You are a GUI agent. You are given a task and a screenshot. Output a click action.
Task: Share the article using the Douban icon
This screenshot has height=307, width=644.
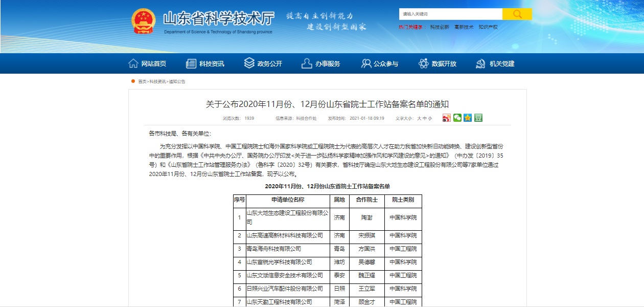pos(478,118)
